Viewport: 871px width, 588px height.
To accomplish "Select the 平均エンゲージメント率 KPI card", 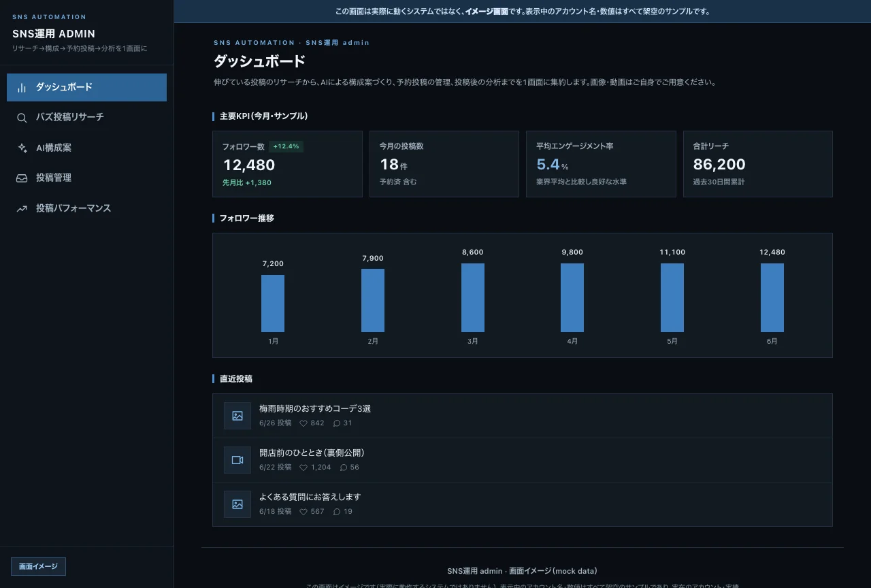I will tap(601, 164).
